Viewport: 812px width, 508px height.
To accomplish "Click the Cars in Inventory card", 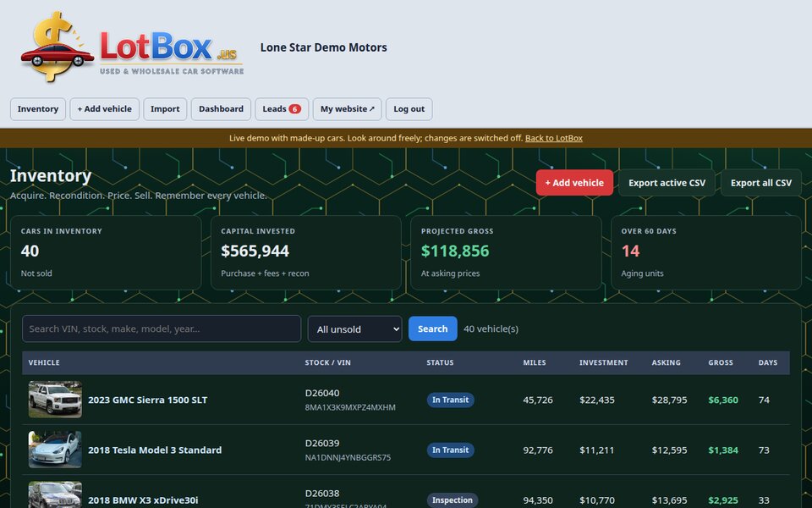I will click(106, 252).
